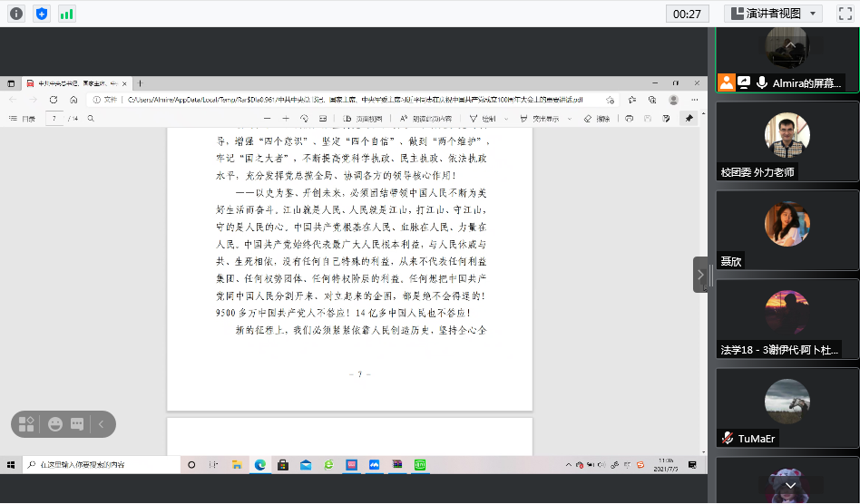This screenshot has width=860, height=504.
Task: Open the 演讲者视图 view dropdown
Action: click(x=774, y=14)
